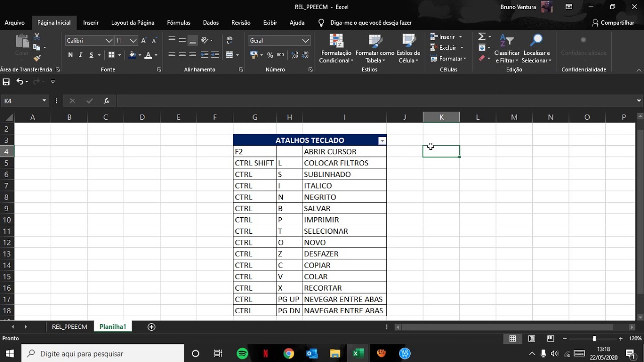644x362 pixels.
Task: Select the Format Painter brush
Action: coord(37,58)
